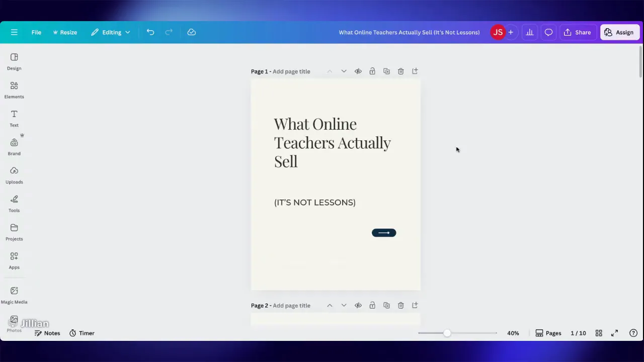Open the Uploads panel
This screenshot has width=644, height=362.
click(14, 174)
